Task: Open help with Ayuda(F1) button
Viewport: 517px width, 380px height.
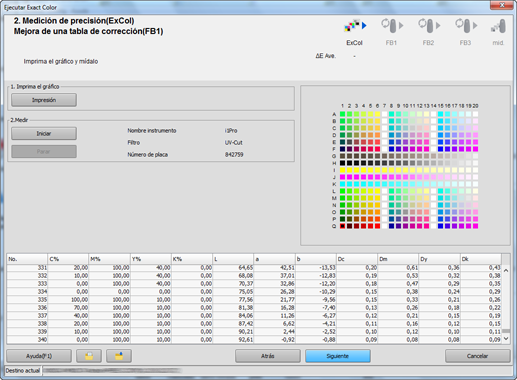Action: (39, 356)
